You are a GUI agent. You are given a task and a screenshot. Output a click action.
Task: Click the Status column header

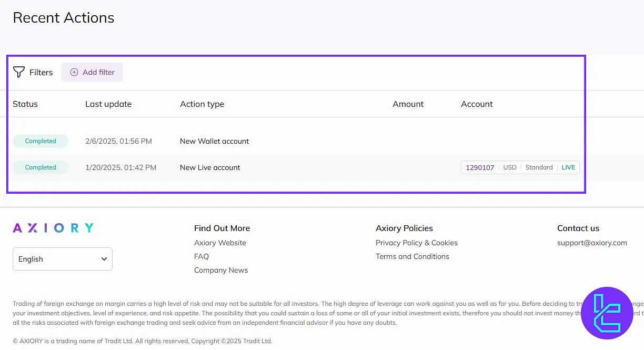coord(25,104)
